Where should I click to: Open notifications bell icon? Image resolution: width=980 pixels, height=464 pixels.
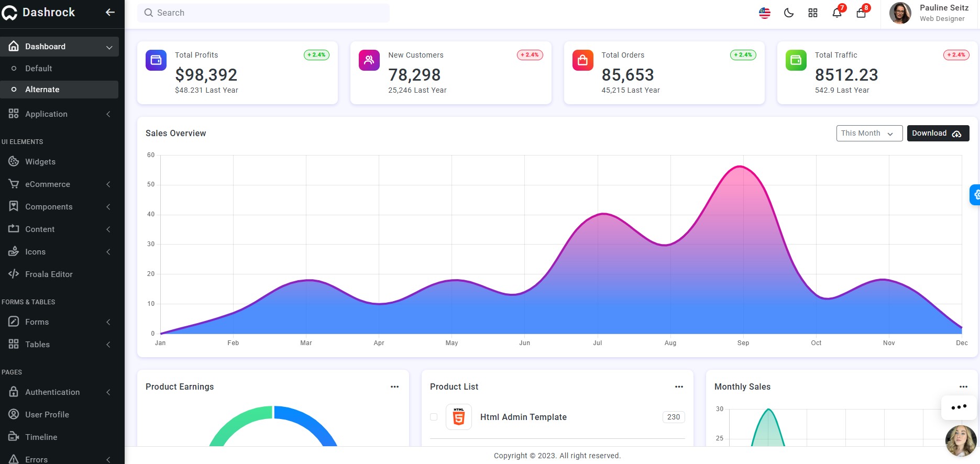tap(837, 13)
